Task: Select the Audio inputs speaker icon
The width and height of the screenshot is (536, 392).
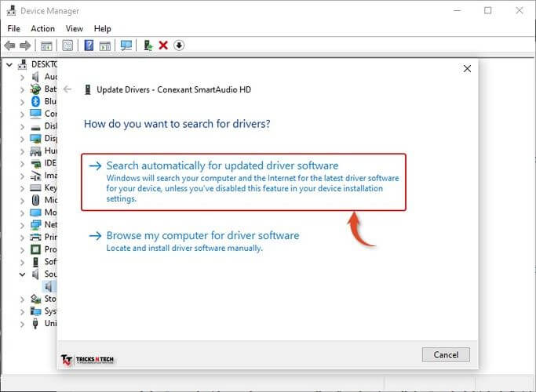Action: coord(35,77)
